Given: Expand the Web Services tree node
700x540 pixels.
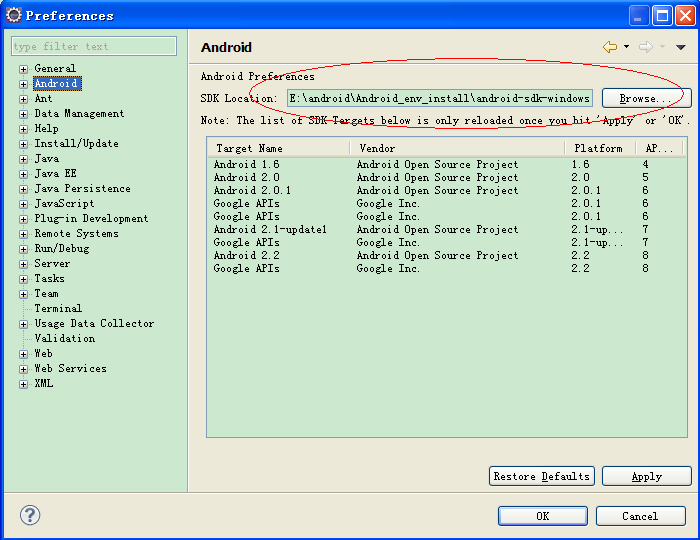Looking at the screenshot, I should (x=24, y=369).
